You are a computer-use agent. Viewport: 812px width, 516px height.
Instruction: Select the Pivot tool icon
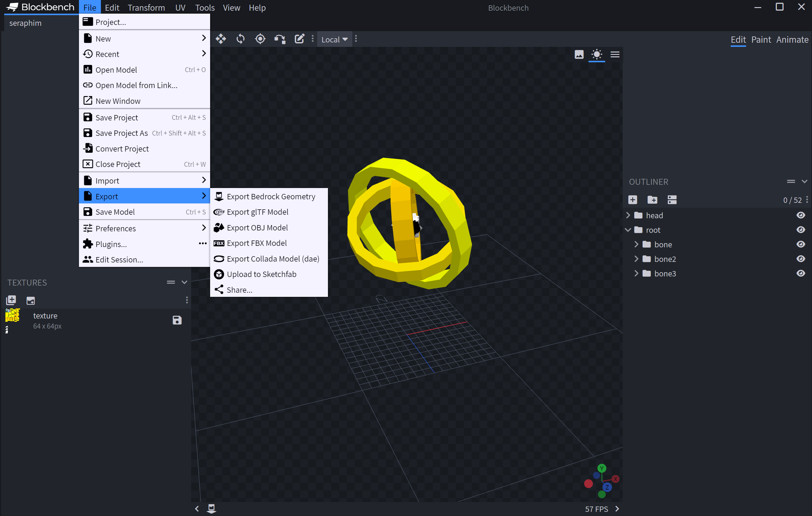260,39
